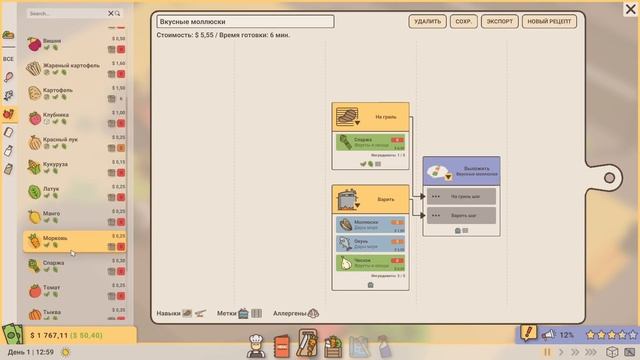Toggle red button on Манго row

pyautogui.click(x=121, y=222)
